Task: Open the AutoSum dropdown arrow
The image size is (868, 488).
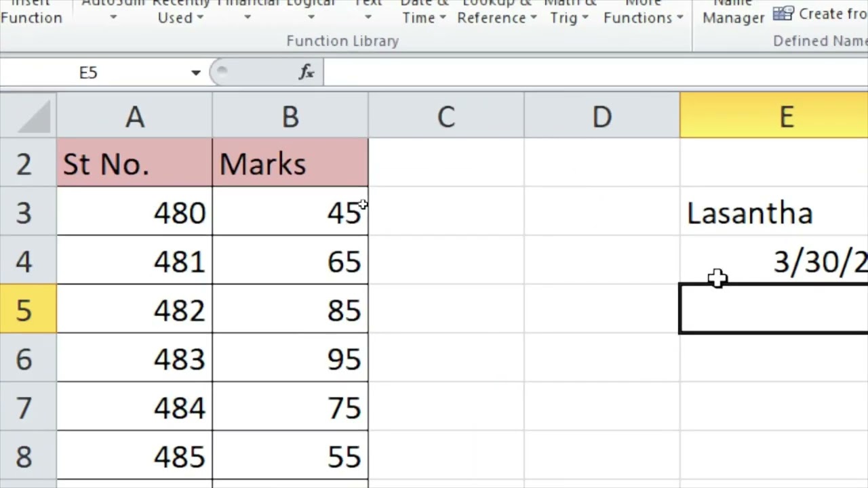Action: [x=113, y=18]
